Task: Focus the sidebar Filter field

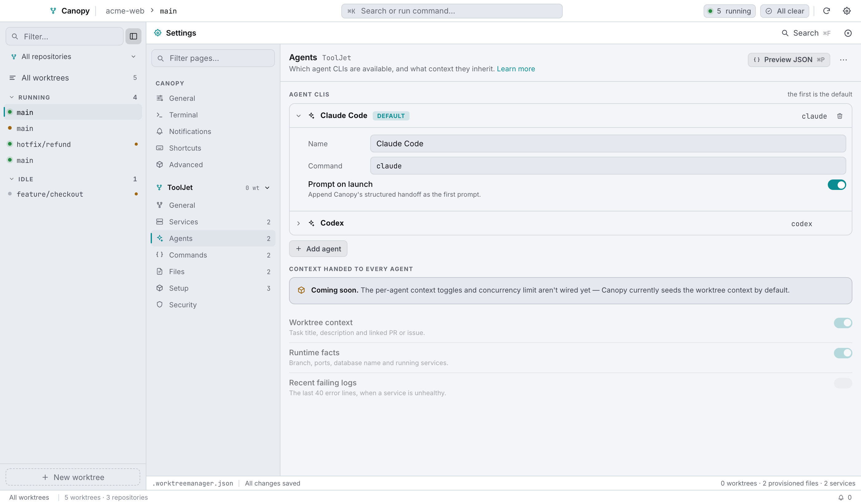Action: click(65, 36)
